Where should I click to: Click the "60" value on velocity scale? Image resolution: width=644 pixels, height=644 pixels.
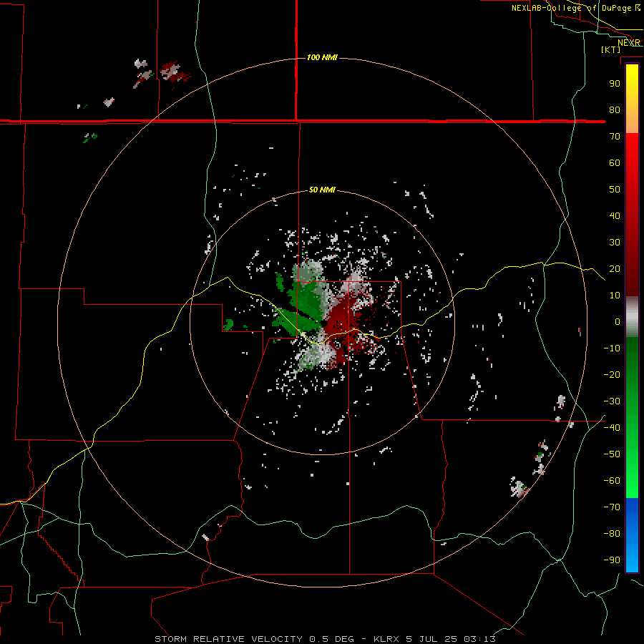[x=615, y=162]
